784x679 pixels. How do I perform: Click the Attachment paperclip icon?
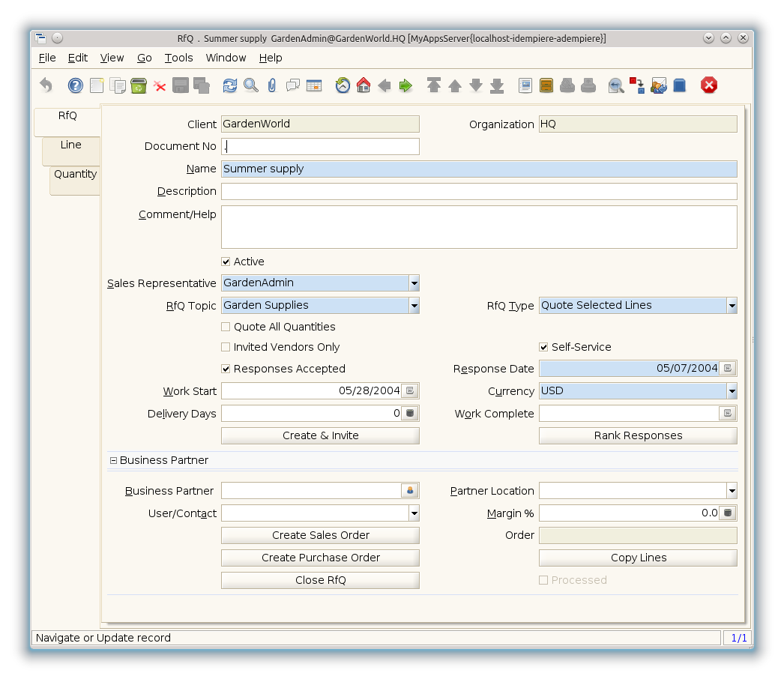click(271, 85)
